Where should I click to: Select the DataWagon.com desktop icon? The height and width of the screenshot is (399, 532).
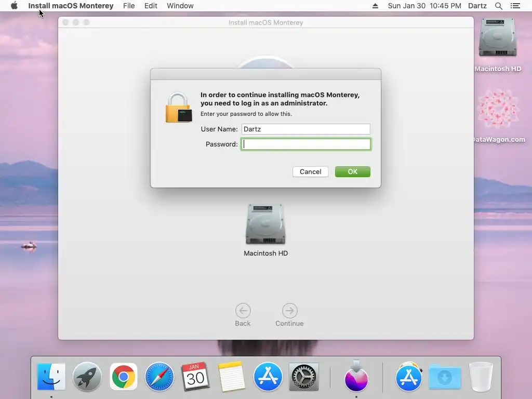498,109
